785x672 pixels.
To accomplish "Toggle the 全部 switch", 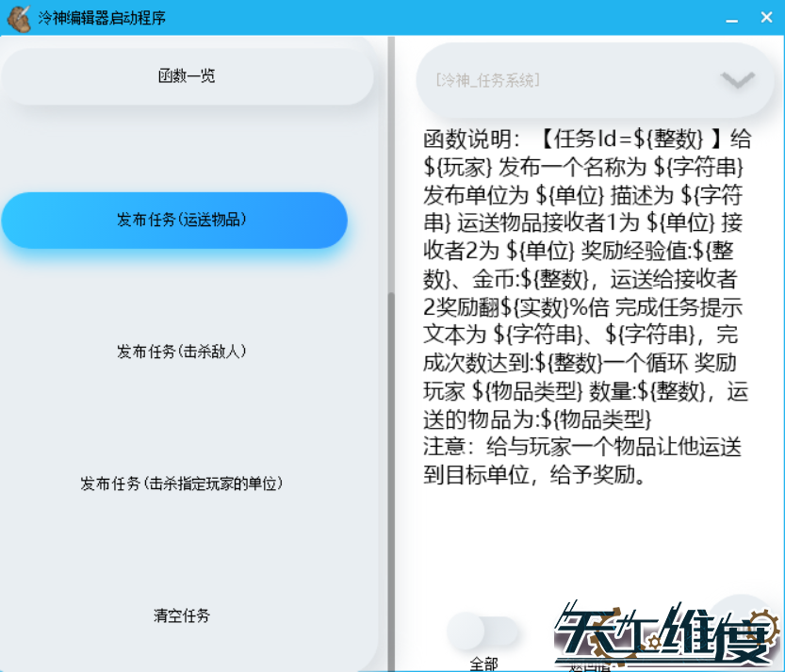I will [x=482, y=631].
